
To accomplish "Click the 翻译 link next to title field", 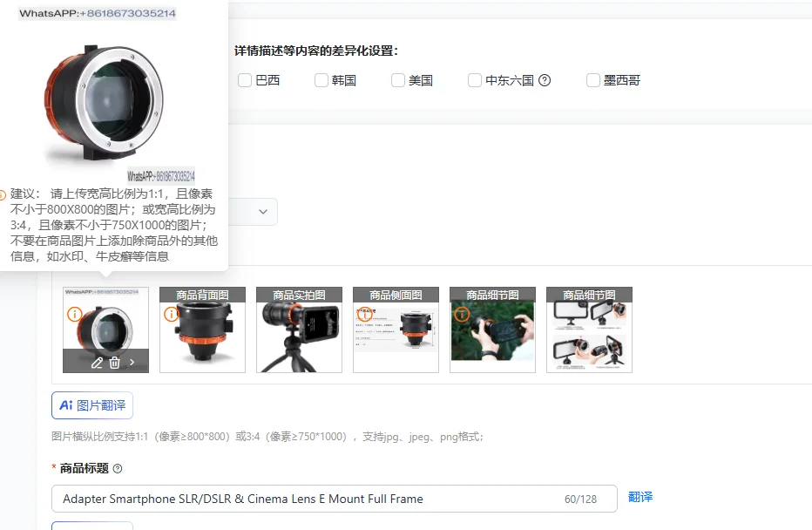I will pos(640,498).
